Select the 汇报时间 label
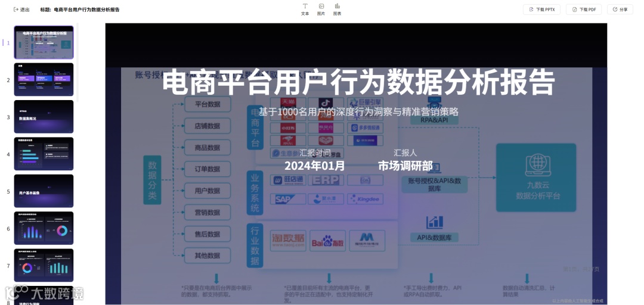Viewport: 644px width, 305px height. [x=315, y=152]
